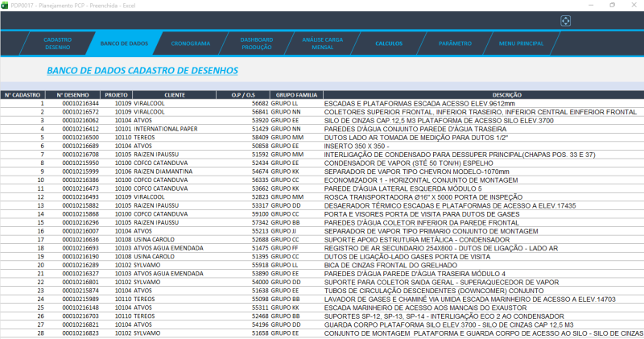Image resolution: width=644 pixels, height=339 pixels.
Task: Go to the Cronograma tab
Action: [x=192, y=43]
